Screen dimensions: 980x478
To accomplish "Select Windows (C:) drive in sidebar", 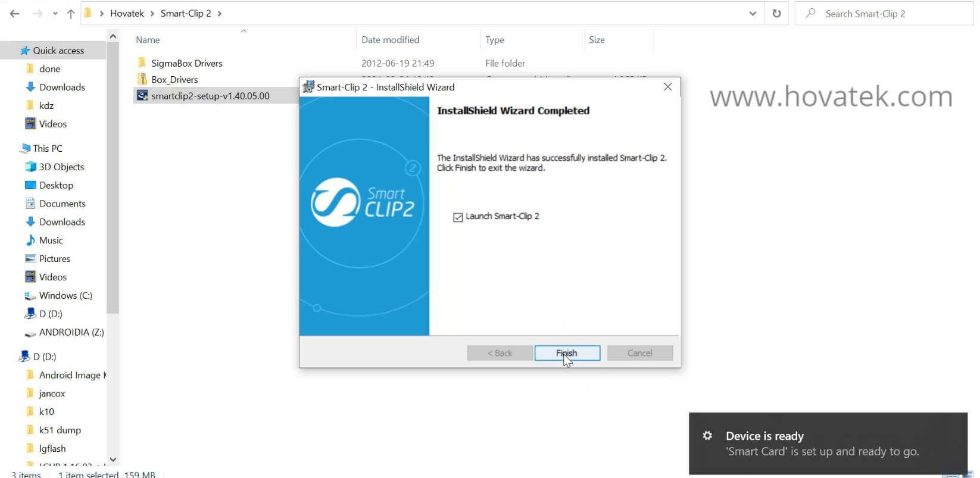I will (x=65, y=296).
